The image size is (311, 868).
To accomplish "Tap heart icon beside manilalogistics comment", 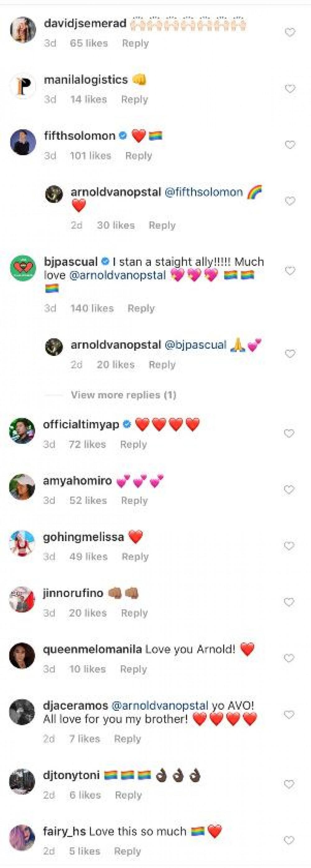I will pyautogui.click(x=290, y=89).
